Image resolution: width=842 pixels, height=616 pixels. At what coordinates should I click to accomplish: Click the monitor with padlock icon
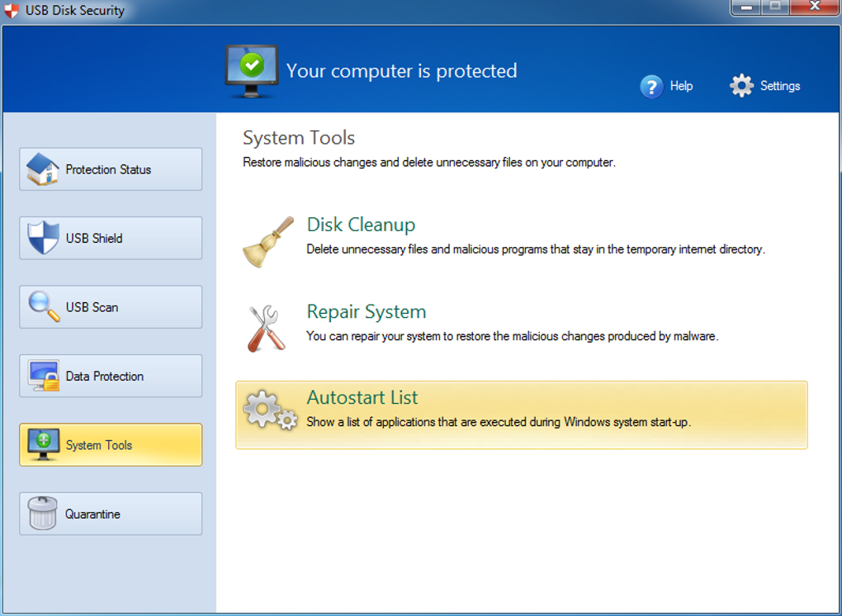tap(43, 376)
